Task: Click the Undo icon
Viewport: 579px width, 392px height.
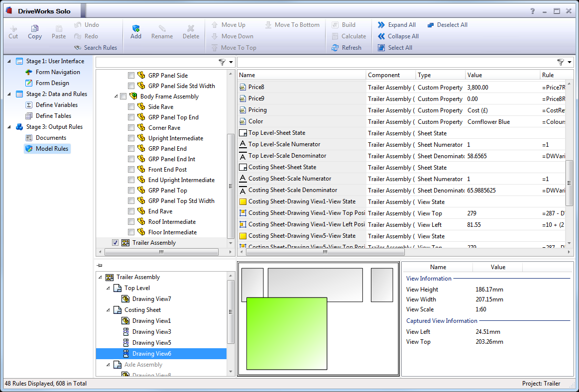Action: 78,25
